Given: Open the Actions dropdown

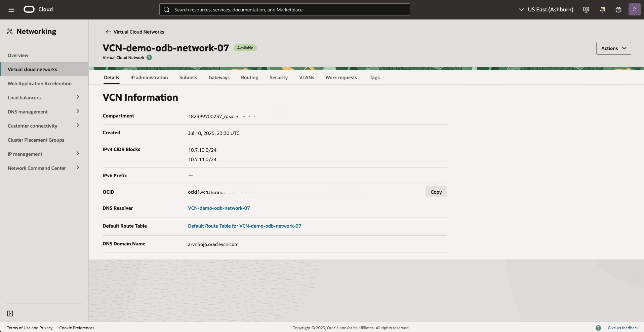Looking at the screenshot, I should point(613,48).
